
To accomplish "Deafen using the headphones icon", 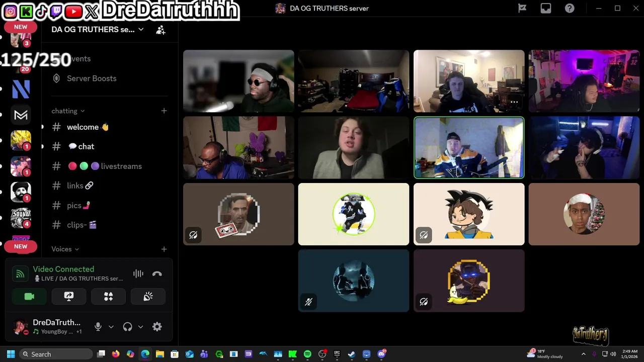I will [x=127, y=327].
